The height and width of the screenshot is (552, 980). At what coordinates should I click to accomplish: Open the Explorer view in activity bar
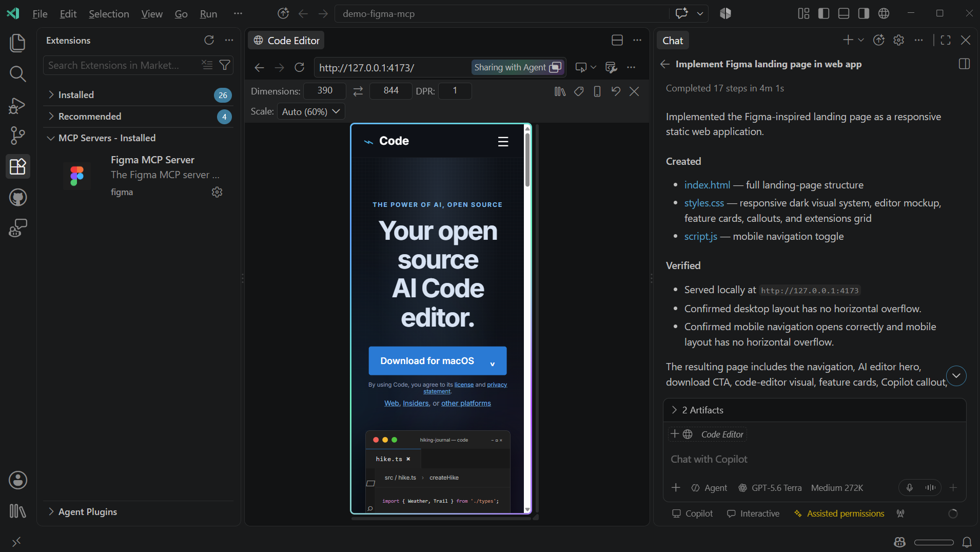click(x=17, y=43)
